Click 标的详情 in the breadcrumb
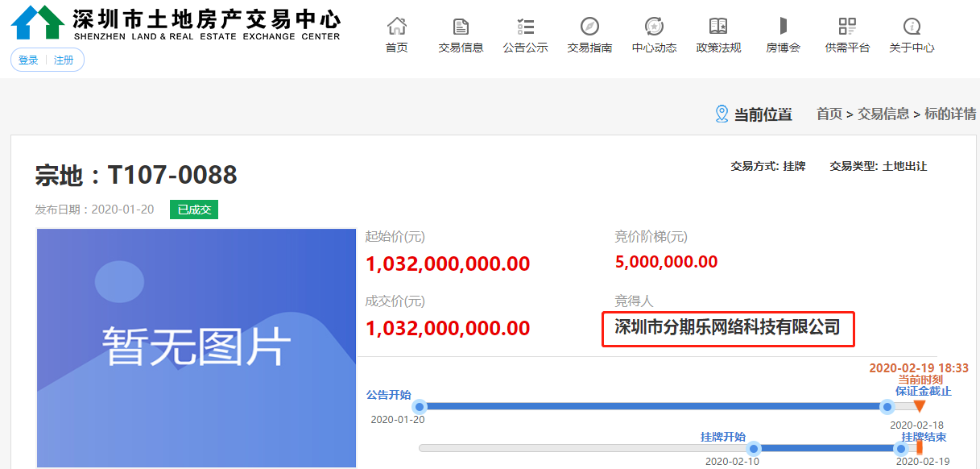The image size is (980, 469). tap(951, 114)
